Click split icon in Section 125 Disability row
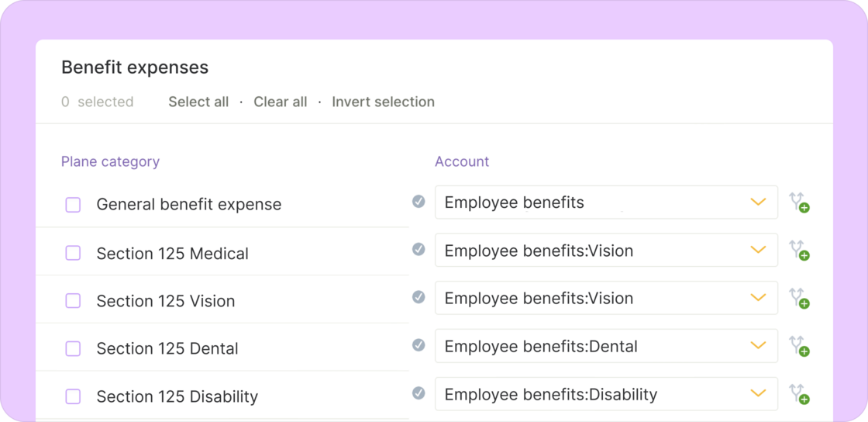The image size is (868, 422). [x=799, y=394]
